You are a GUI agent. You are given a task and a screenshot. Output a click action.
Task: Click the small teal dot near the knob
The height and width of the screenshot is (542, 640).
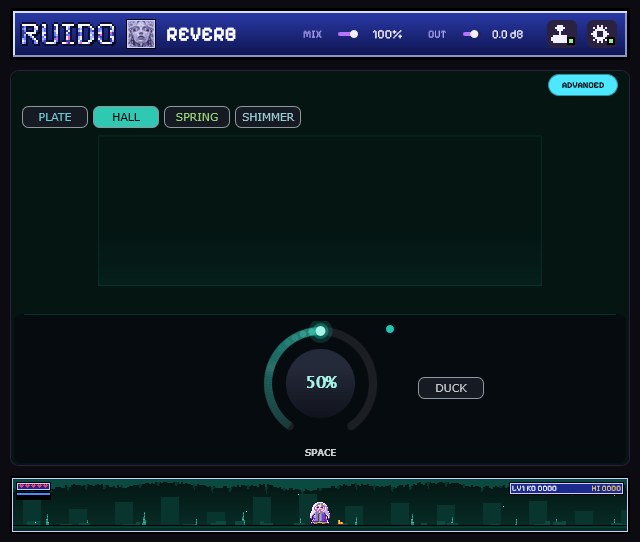pos(390,329)
